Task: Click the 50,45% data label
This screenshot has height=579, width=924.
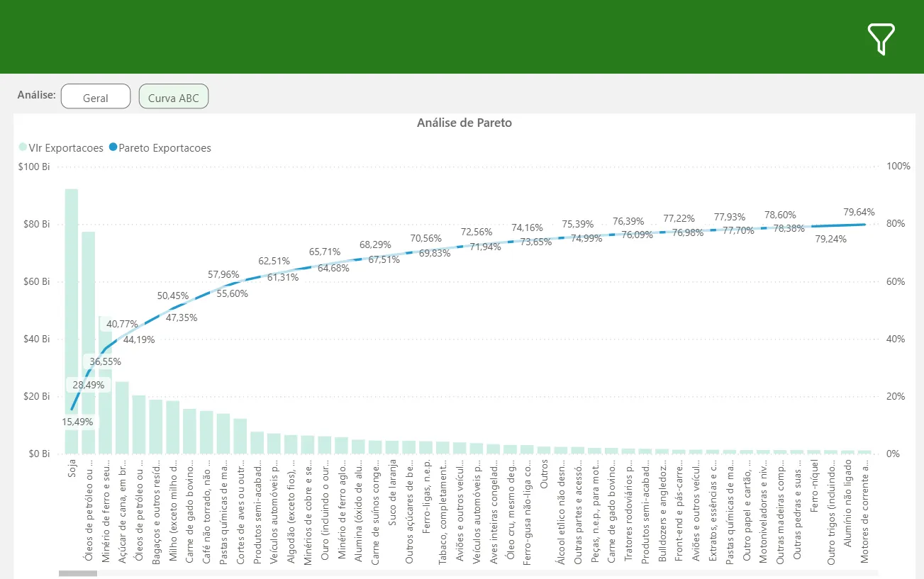Action: pyautogui.click(x=172, y=296)
